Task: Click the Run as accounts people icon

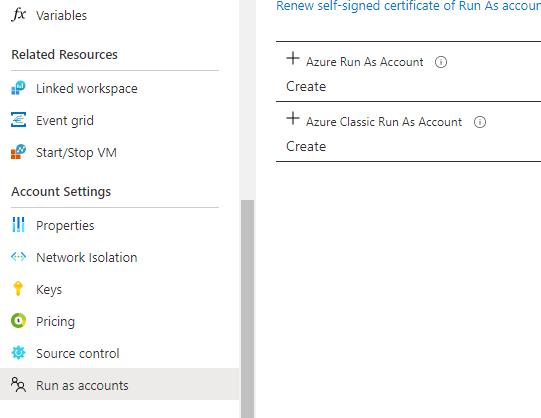Action: [18, 385]
